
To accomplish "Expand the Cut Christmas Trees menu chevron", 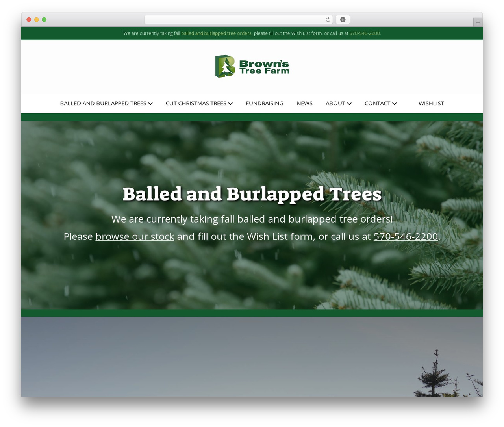I will click(x=230, y=104).
